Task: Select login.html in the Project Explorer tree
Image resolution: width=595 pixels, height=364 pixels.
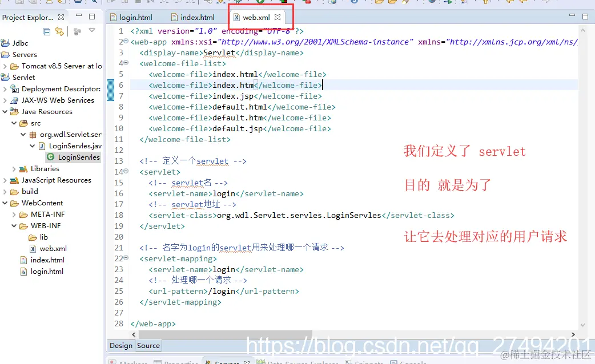Action: pyautogui.click(x=47, y=272)
